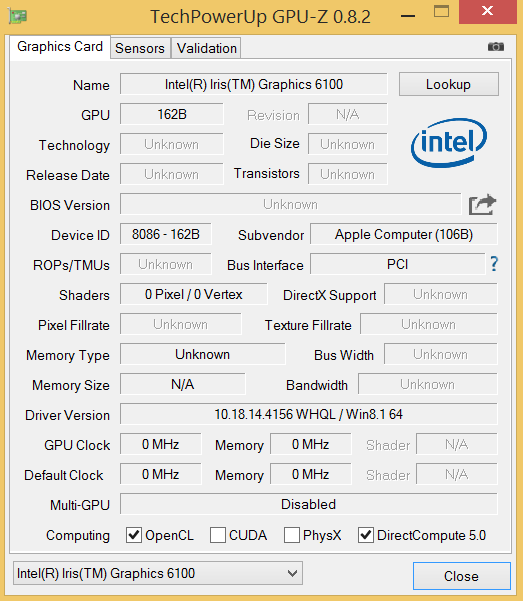Toggle the CUDA checkbox
This screenshot has width=523, height=601.
(218, 535)
